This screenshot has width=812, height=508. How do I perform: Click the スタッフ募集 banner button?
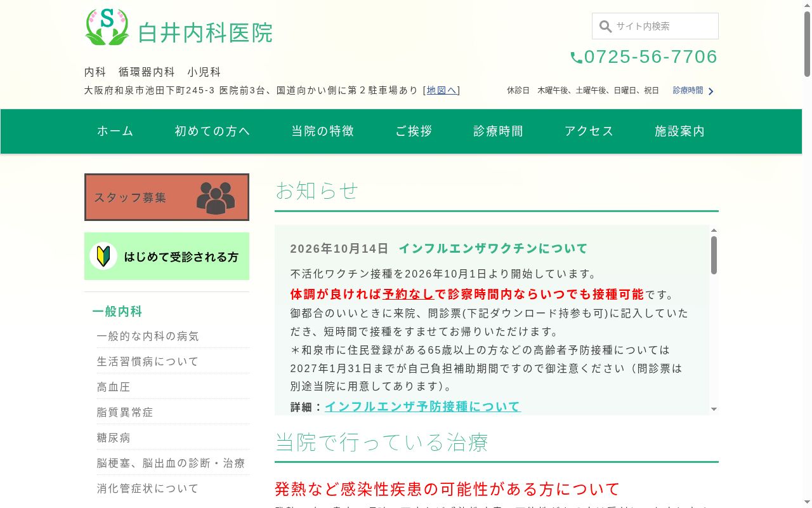pos(167,197)
